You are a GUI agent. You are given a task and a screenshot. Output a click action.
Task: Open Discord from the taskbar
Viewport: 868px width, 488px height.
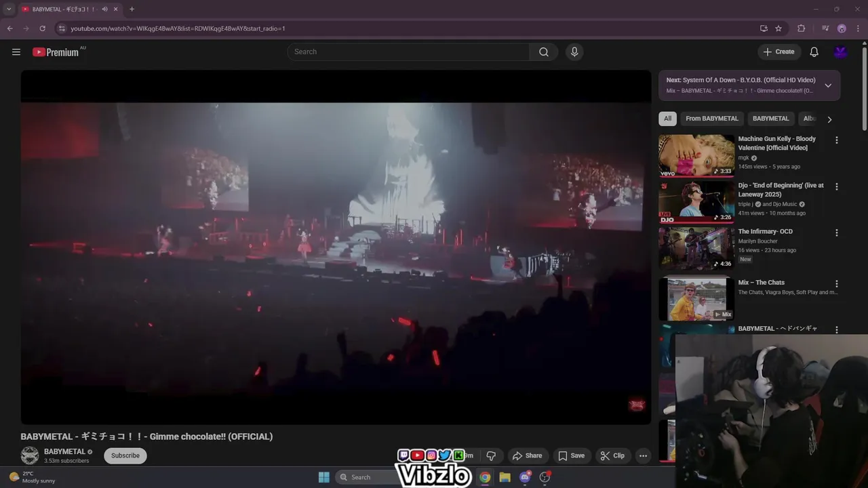tap(525, 477)
